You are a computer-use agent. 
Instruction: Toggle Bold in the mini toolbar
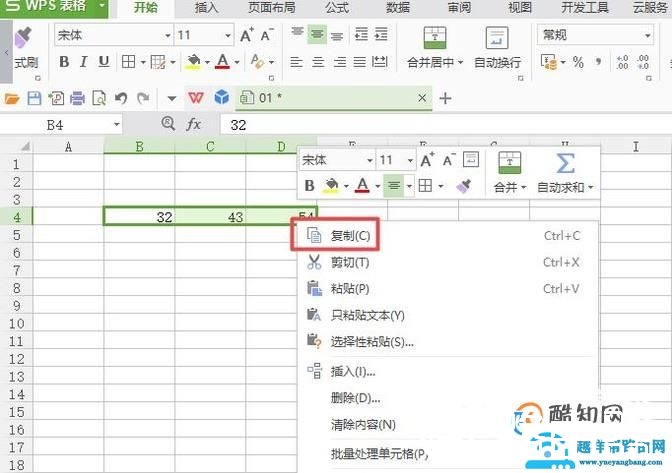coord(309,186)
